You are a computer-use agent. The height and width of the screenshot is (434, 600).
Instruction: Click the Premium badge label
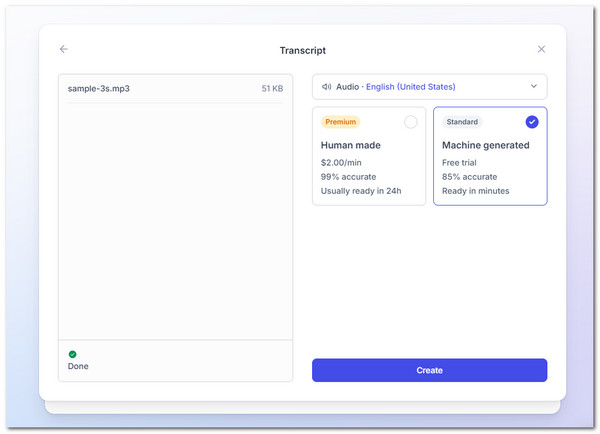tap(340, 122)
